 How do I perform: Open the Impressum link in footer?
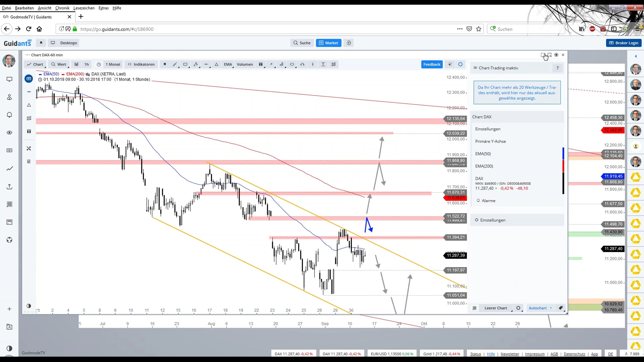[x=535, y=354]
